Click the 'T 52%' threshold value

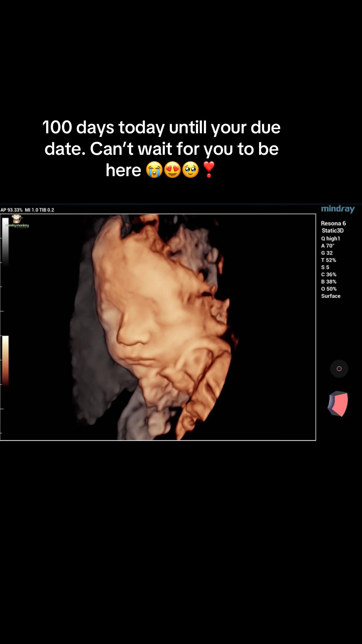[x=328, y=260]
